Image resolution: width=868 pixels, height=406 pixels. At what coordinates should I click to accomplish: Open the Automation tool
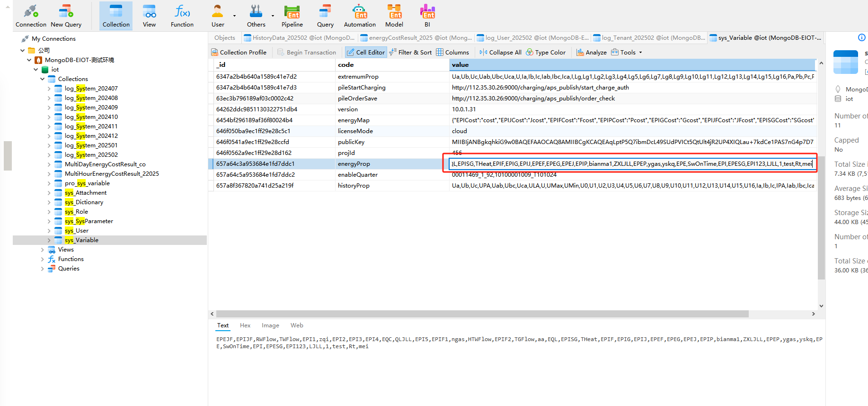click(360, 16)
